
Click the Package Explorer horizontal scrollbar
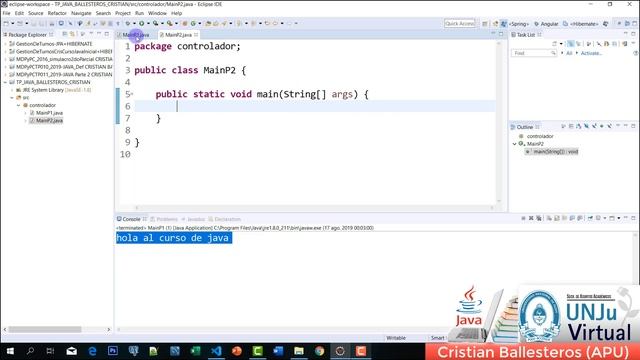point(45,329)
